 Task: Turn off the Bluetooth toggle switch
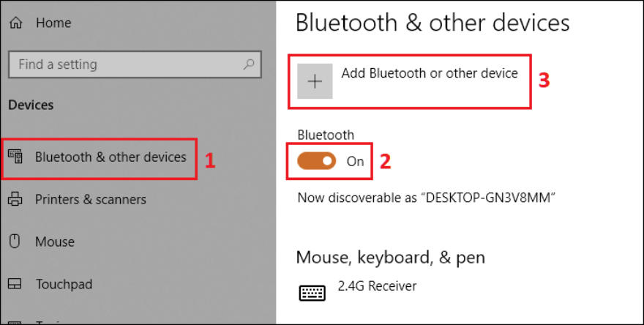pos(316,161)
